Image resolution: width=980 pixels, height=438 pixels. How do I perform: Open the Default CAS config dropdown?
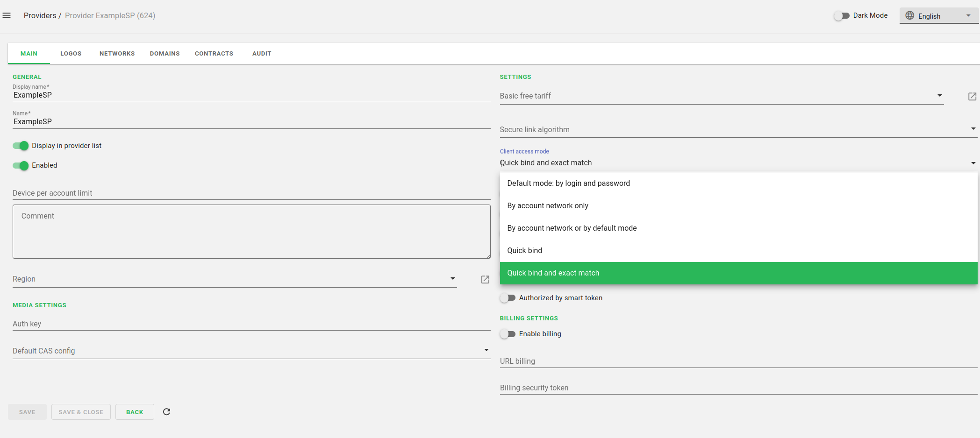click(486, 350)
